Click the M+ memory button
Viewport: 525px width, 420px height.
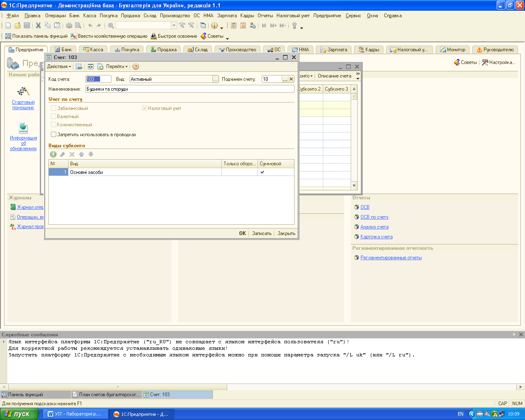[273, 25]
